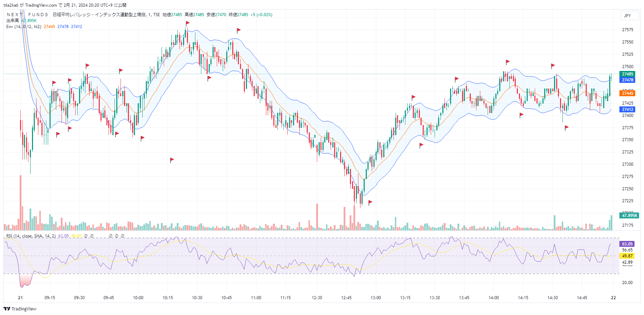The height and width of the screenshot is (315, 644).
Task: Click the first null symbol in RSI legend
Action: click(86, 236)
